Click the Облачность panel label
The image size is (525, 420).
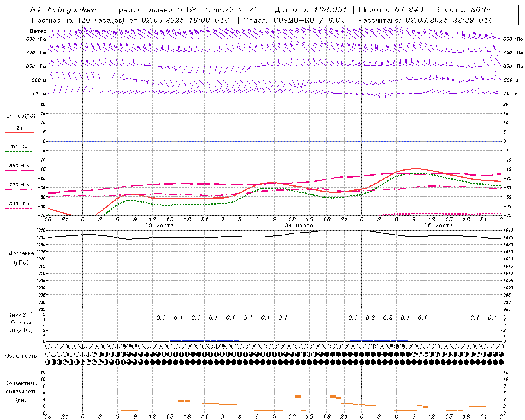(x=21, y=356)
